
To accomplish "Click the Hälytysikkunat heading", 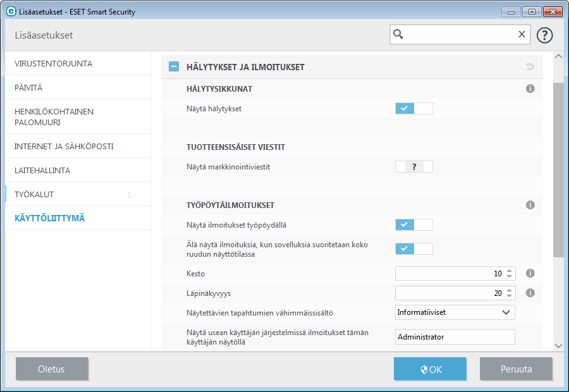I will point(219,89).
